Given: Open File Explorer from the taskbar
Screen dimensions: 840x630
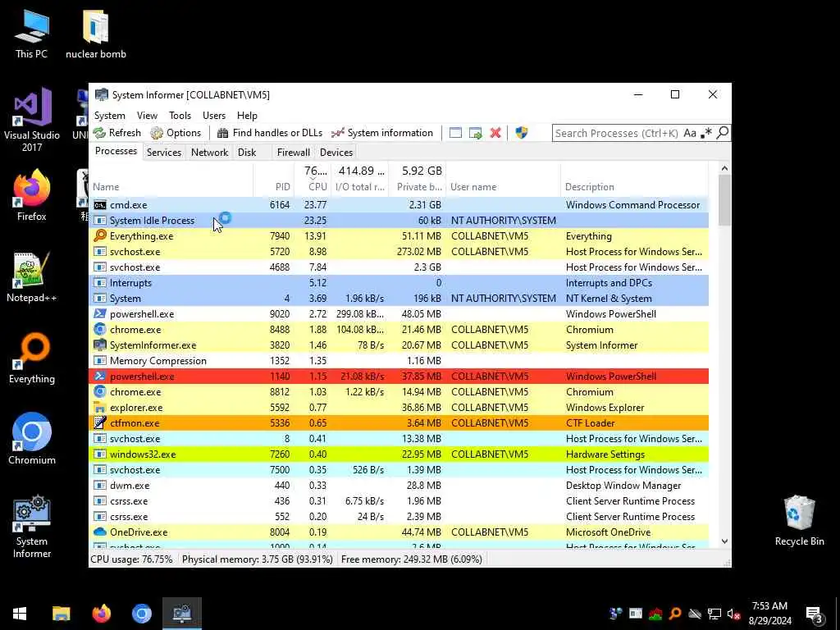Looking at the screenshot, I should click(x=61, y=614).
